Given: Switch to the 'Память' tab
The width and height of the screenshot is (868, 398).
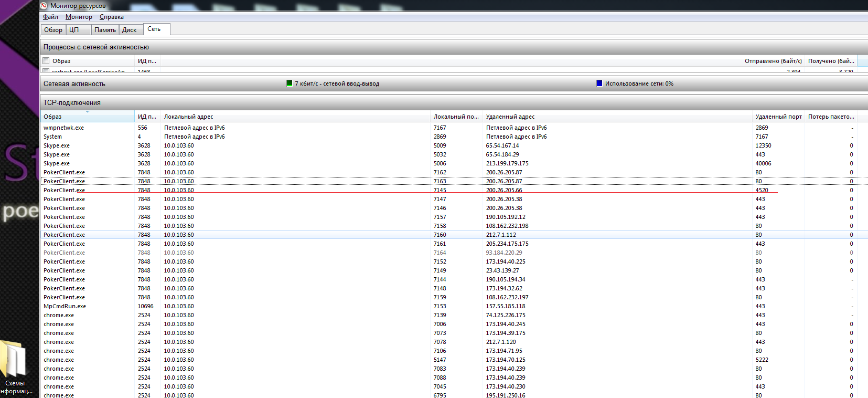Looking at the screenshot, I should click(105, 30).
